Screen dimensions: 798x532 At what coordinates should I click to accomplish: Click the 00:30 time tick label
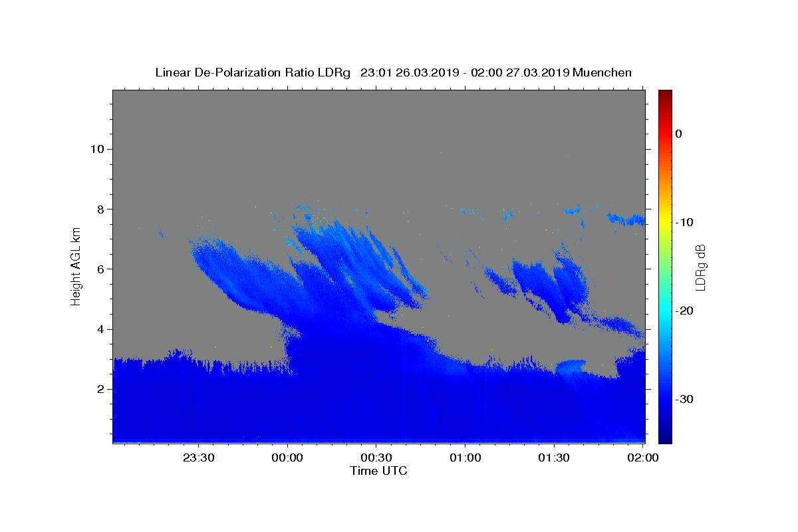(x=376, y=458)
